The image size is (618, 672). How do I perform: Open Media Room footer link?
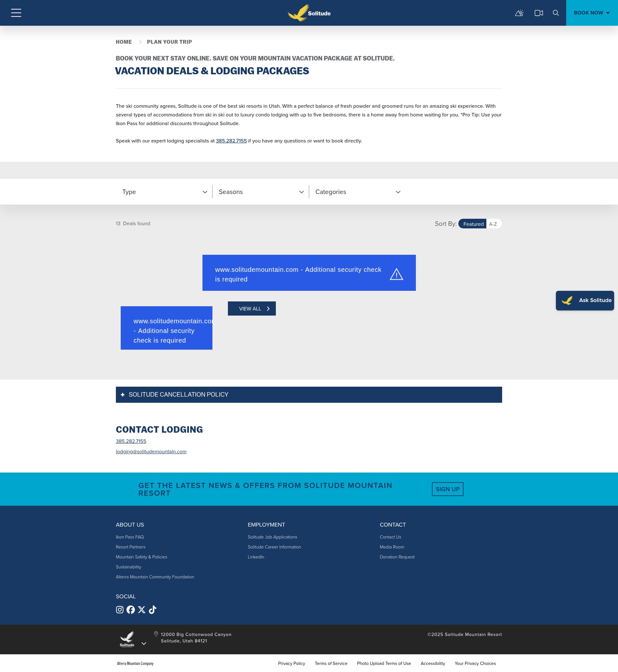pyautogui.click(x=392, y=547)
